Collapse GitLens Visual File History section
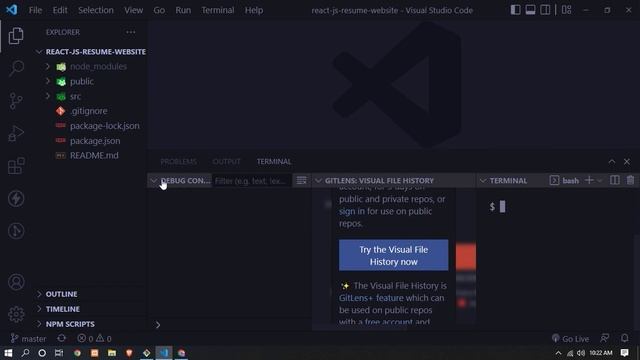 click(x=318, y=180)
